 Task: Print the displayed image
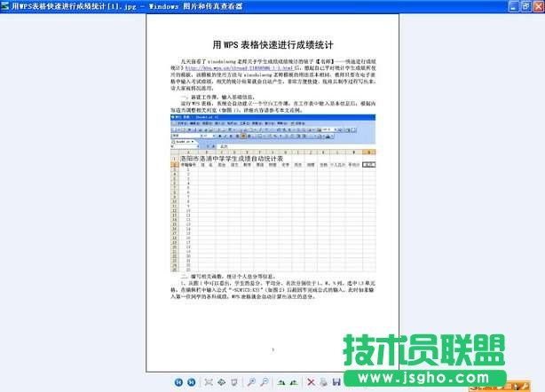point(324,382)
